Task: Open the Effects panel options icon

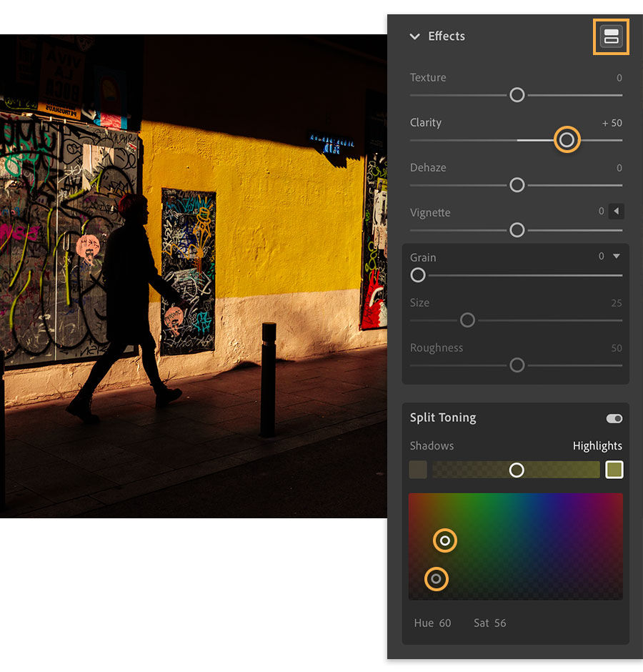Action: [611, 36]
